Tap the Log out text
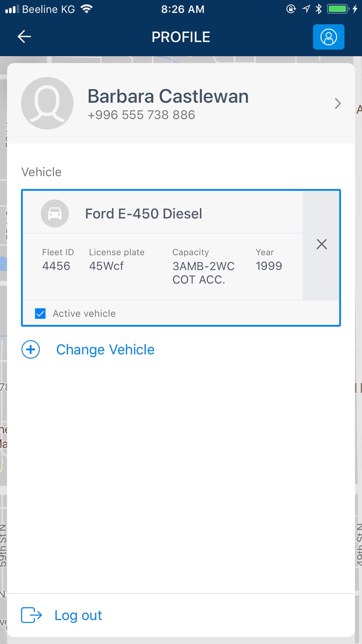The width and height of the screenshot is (362, 644). point(78,615)
